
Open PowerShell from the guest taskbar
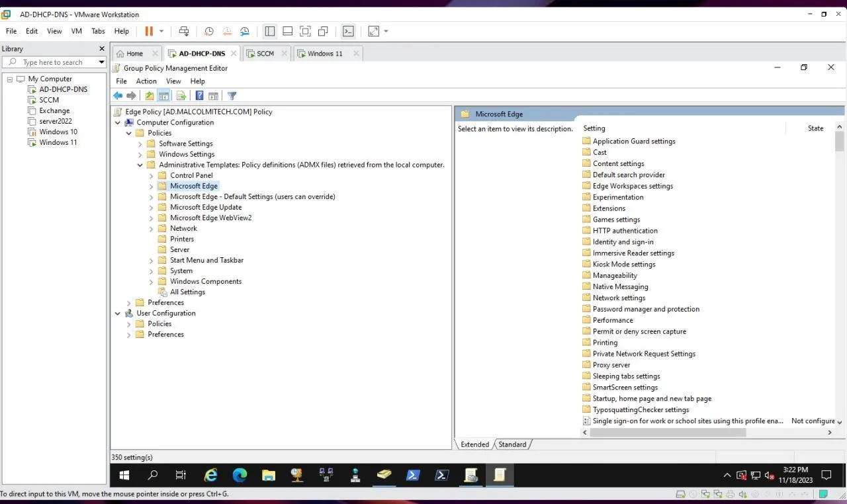tap(413, 475)
